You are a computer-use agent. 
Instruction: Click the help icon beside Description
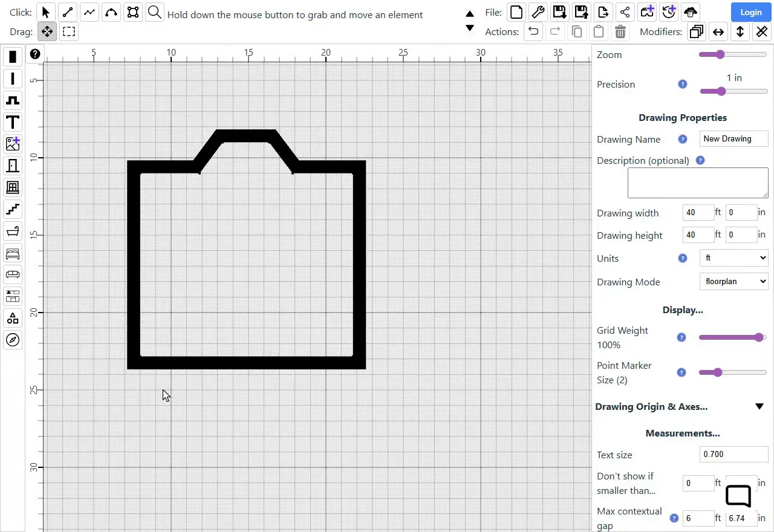(x=700, y=160)
